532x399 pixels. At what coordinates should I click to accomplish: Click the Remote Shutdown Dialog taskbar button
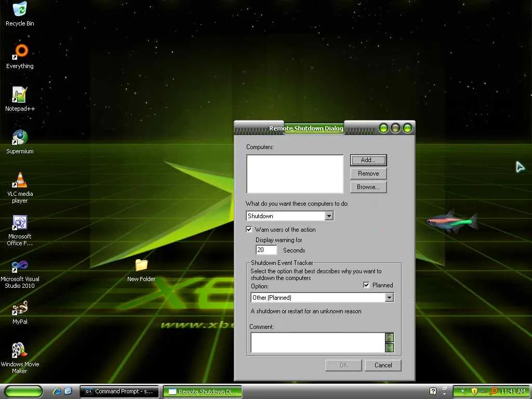pos(203,392)
